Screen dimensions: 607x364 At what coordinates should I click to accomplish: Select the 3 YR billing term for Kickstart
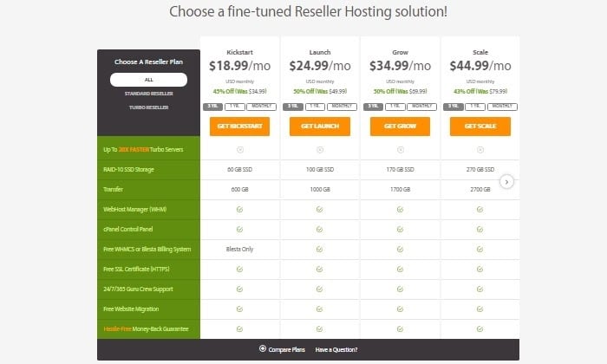[x=212, y=107]
